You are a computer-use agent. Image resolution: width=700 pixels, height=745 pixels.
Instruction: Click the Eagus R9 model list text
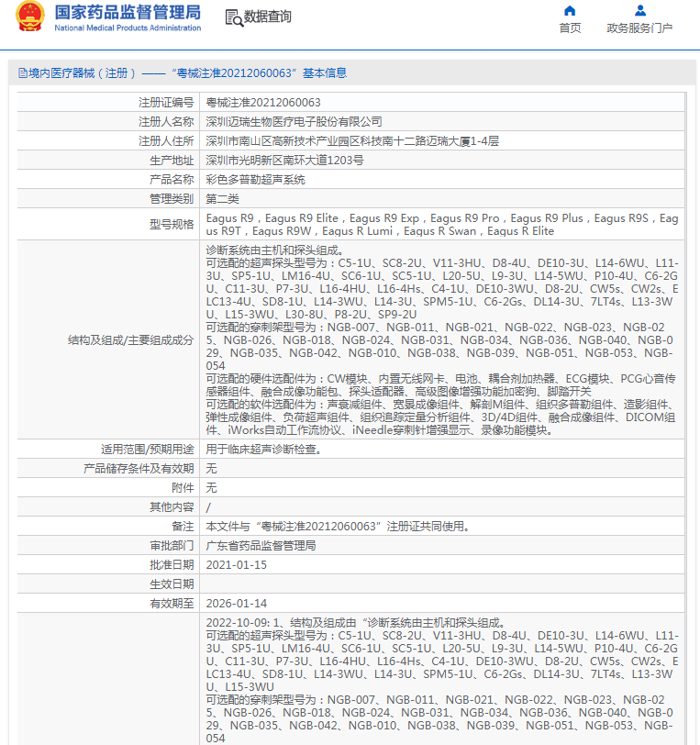pyautogui.click(x=442, y=224)
